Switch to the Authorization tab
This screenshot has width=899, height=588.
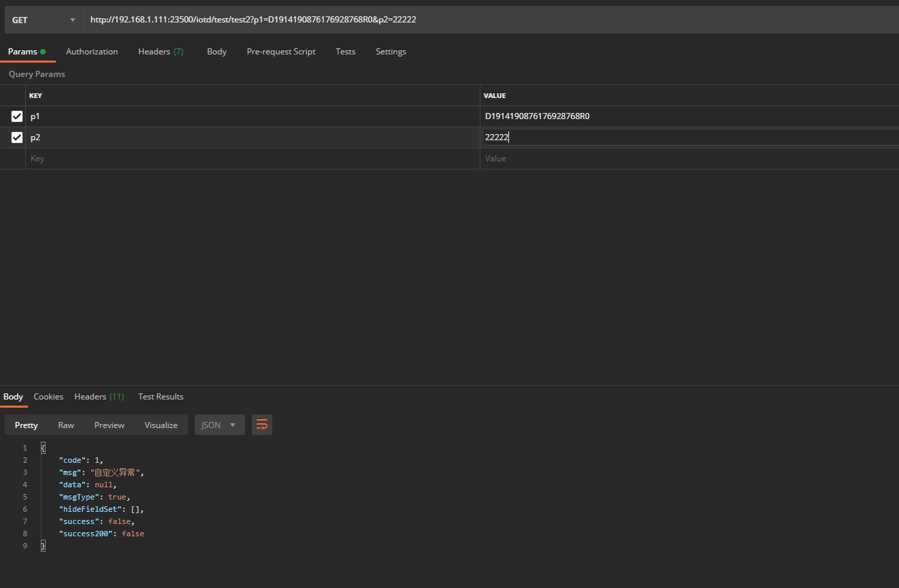[92, 52]
